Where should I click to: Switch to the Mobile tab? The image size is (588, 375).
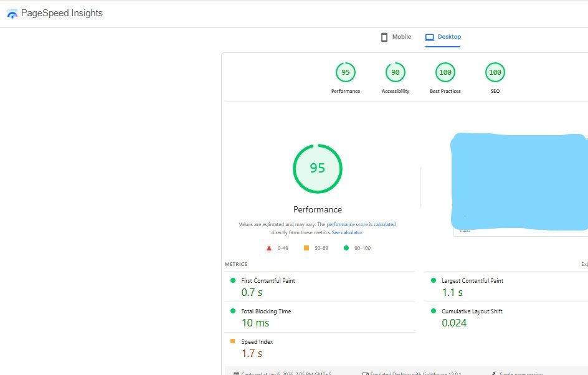click(395, 37)
